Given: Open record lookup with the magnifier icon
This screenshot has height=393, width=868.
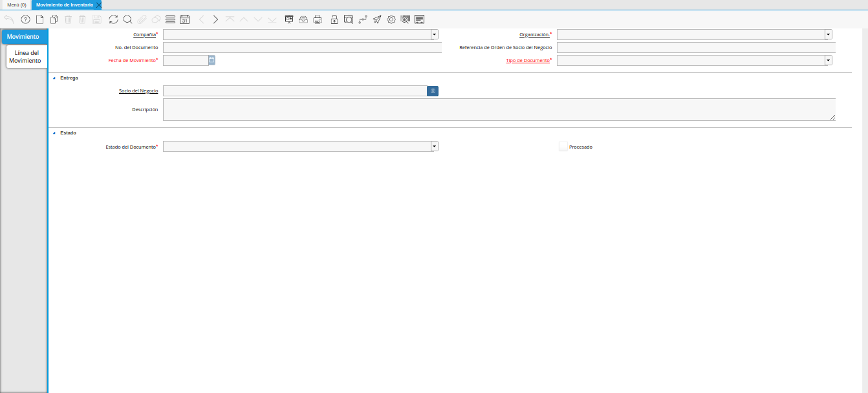Looking at the screenshot, I should point(127,19).
